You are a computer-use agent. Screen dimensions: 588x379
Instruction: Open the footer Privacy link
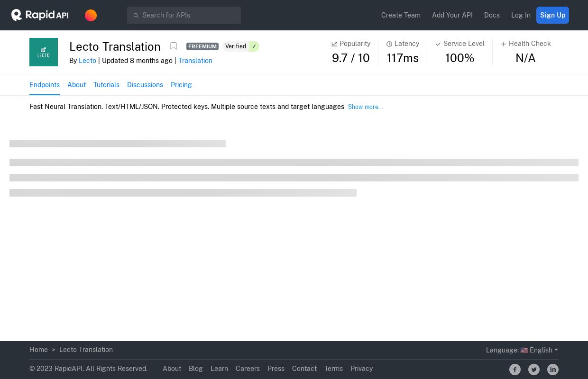point(361,369)
